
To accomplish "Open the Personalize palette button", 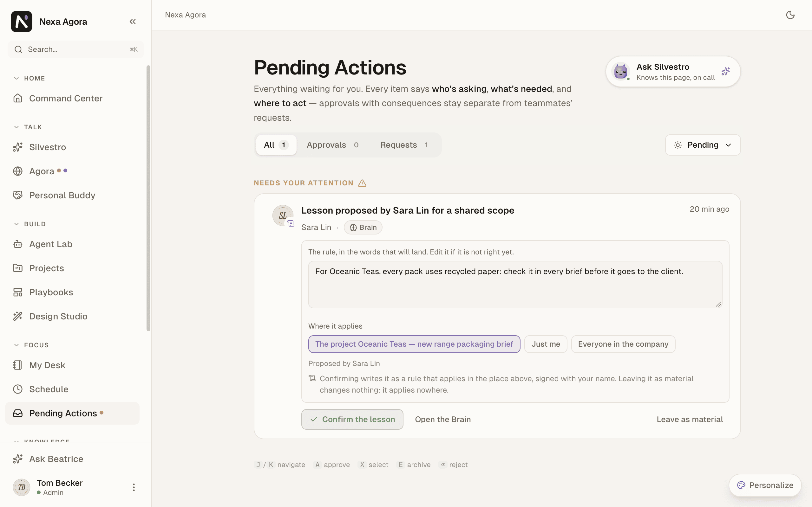I will 765,485.
